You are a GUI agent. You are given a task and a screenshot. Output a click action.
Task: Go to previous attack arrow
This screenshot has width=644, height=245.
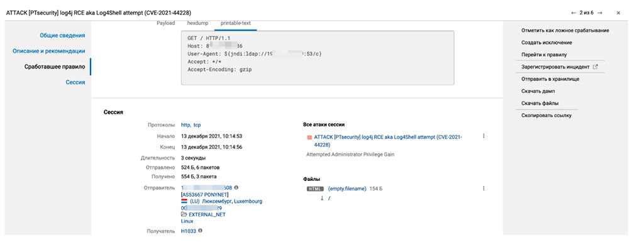pyautogui.click(x=574, y=13)
